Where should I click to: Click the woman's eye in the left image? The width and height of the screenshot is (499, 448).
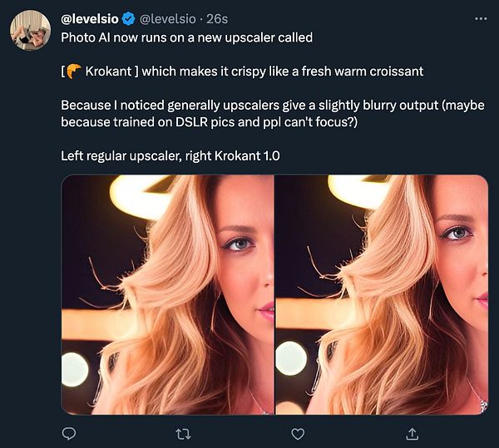coord(239,244)
